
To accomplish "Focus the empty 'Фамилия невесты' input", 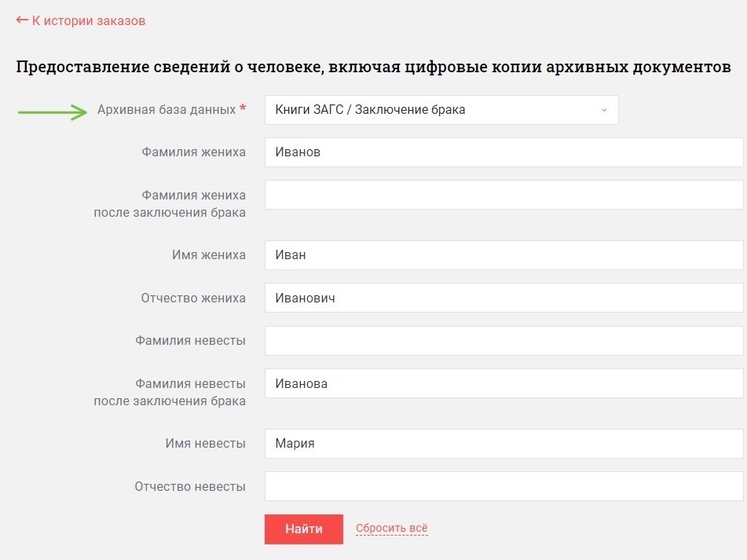I will click(x=503, y=341).
